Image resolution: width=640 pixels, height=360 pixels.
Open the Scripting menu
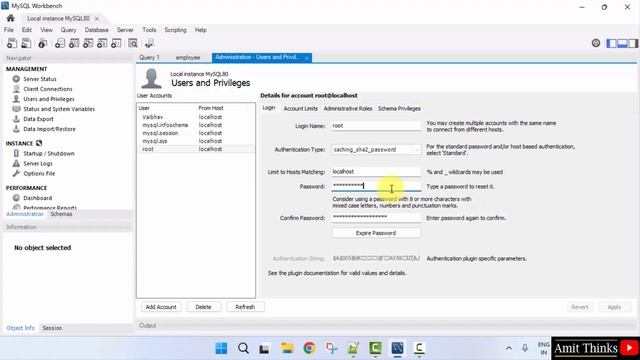coord(175,30)
